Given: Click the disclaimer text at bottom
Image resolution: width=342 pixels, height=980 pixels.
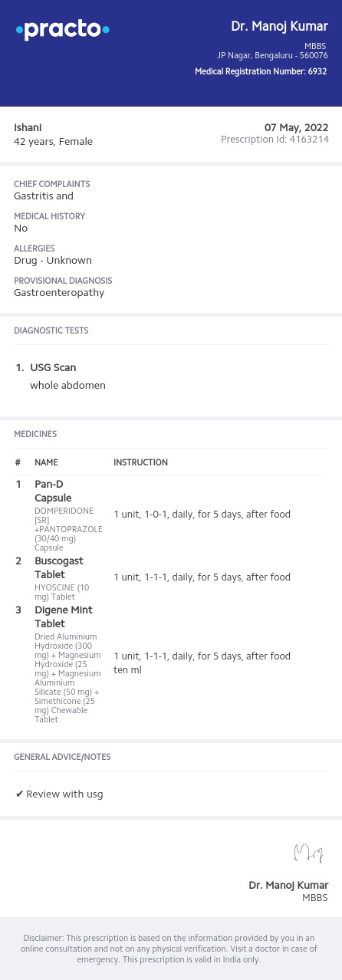Looking at the screenshot, I should point(170,949).
